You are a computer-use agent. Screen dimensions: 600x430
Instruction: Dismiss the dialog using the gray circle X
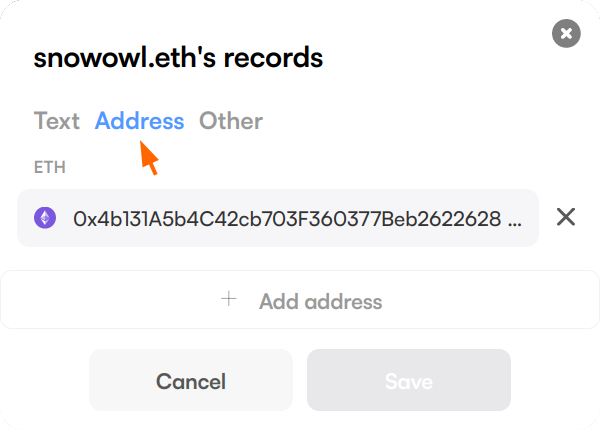(566, 34)
